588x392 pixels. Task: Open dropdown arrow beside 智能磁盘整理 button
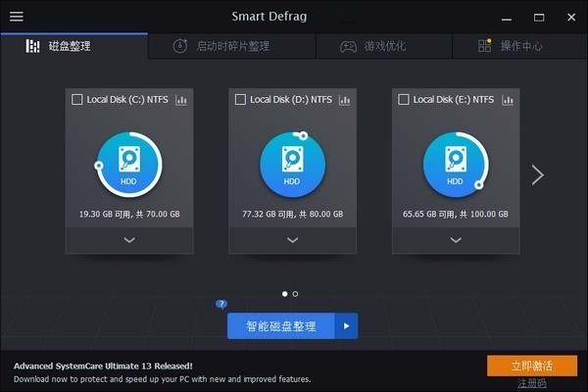click(x=346, y=326)
